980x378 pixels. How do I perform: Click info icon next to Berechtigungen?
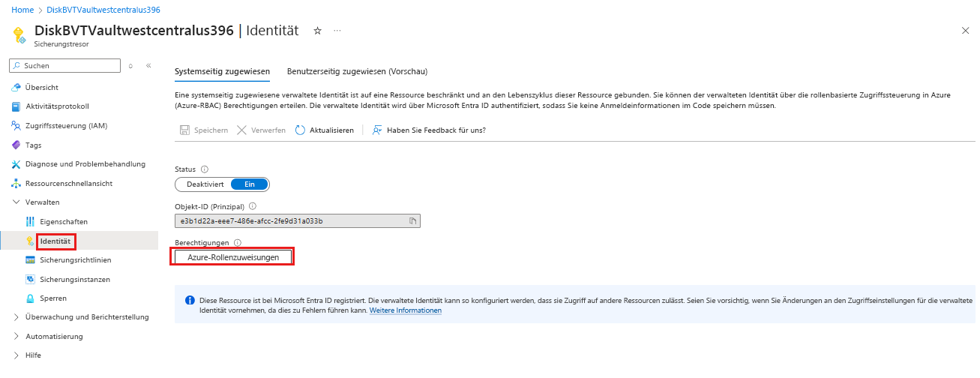click(x=238, y=242)
